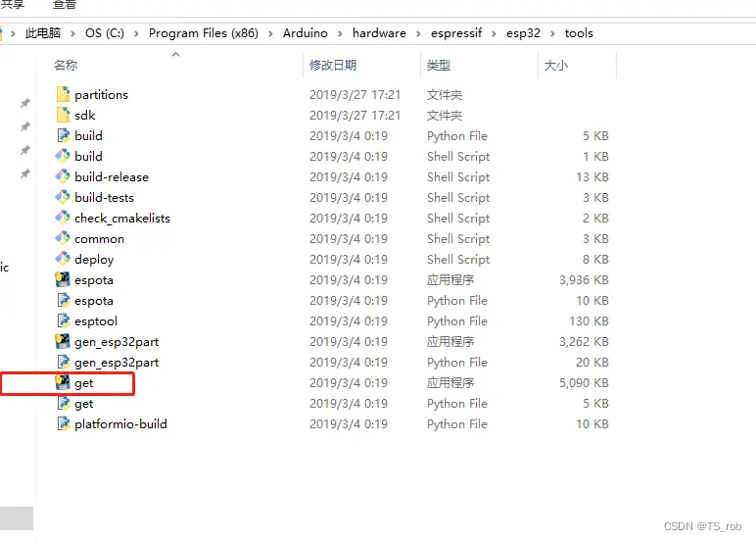Navigate to hardware breadcrumb
Viewport: 756px width, 541px height.
(x=379, y=33)
